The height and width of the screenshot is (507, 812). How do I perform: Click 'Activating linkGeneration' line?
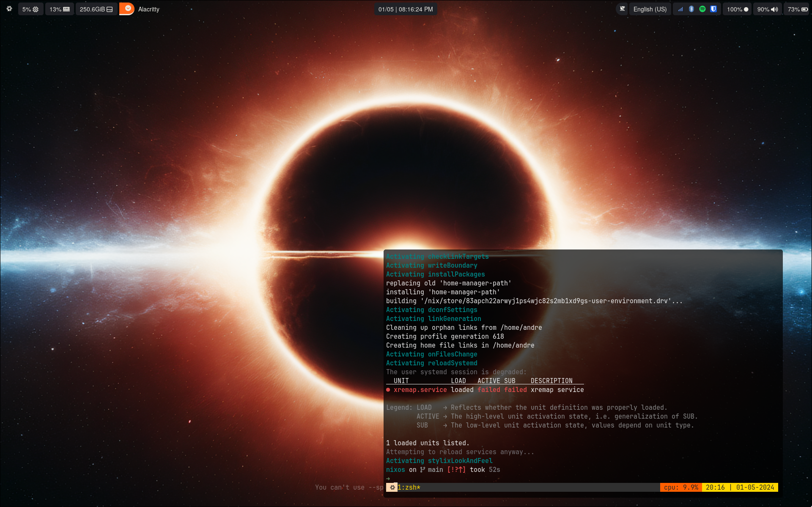(x=433, y=319)
